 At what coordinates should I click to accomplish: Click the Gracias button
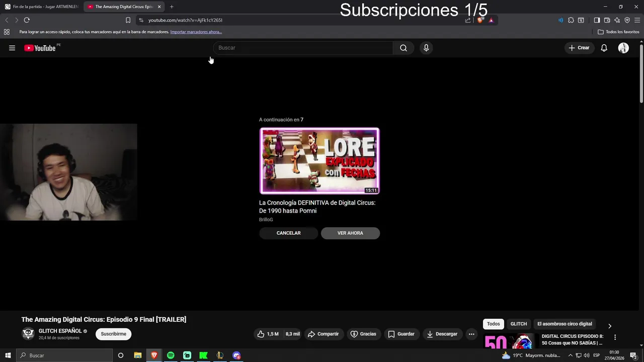[x=363, y=334]
